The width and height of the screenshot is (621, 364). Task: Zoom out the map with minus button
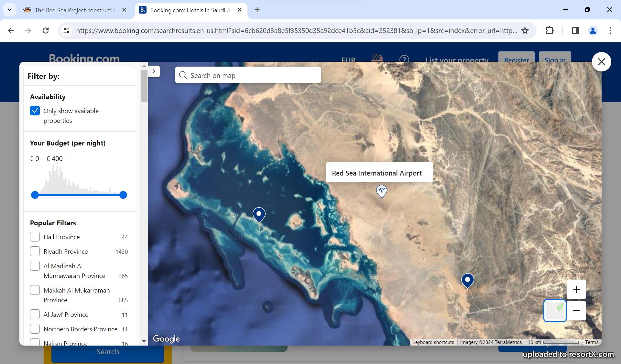tap(576, 311)
